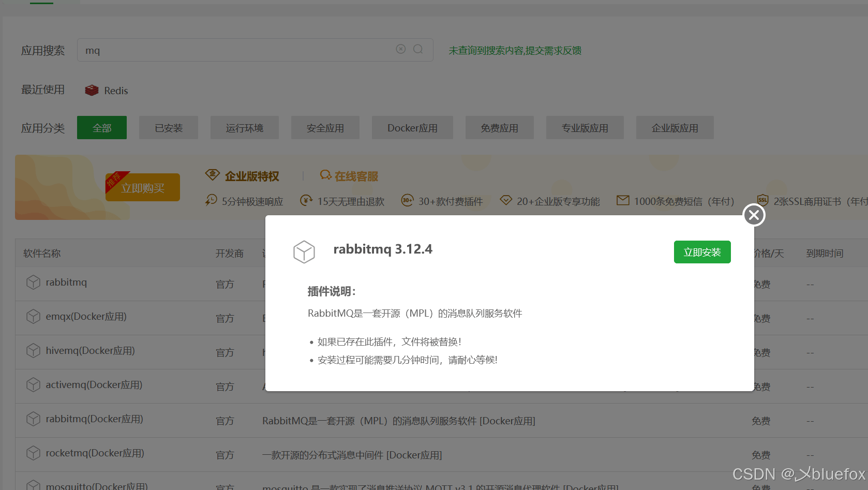Clear the app search field text

(401, 49)
